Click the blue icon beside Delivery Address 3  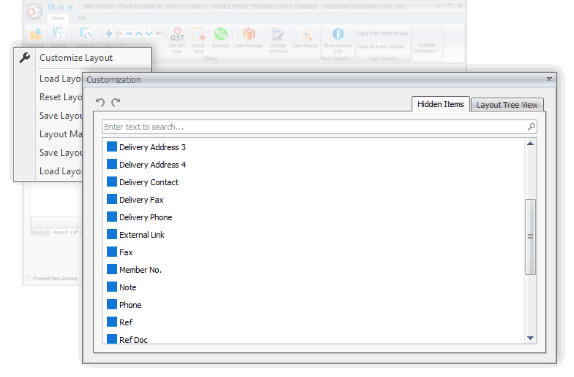pos(112,146)
